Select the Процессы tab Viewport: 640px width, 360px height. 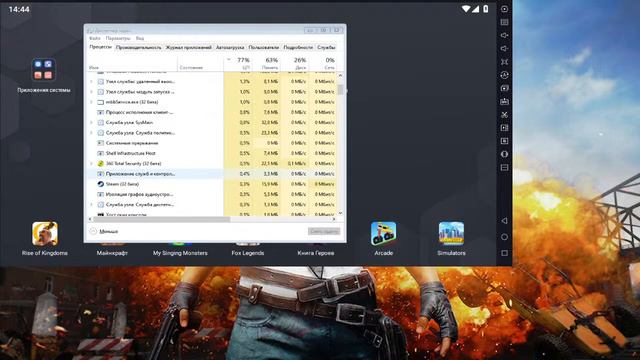100,47
